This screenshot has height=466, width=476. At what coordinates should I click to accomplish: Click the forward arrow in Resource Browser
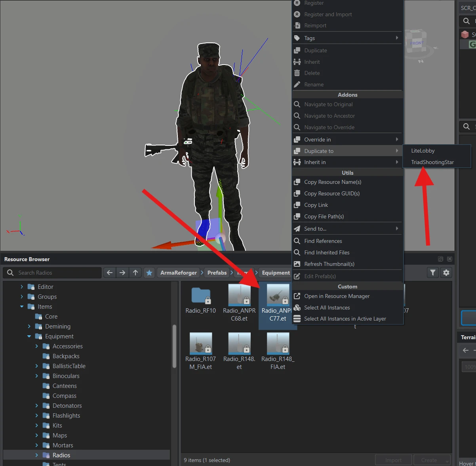tap(122, 273)
